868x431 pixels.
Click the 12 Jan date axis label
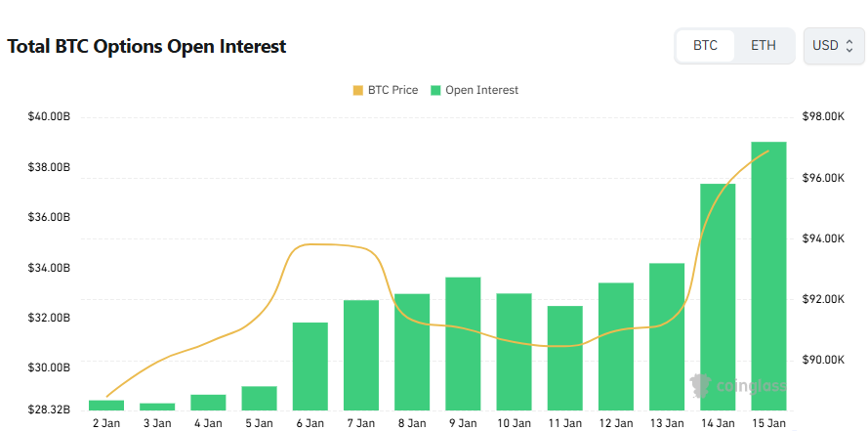pyautogui.click(x=616, y=423)
